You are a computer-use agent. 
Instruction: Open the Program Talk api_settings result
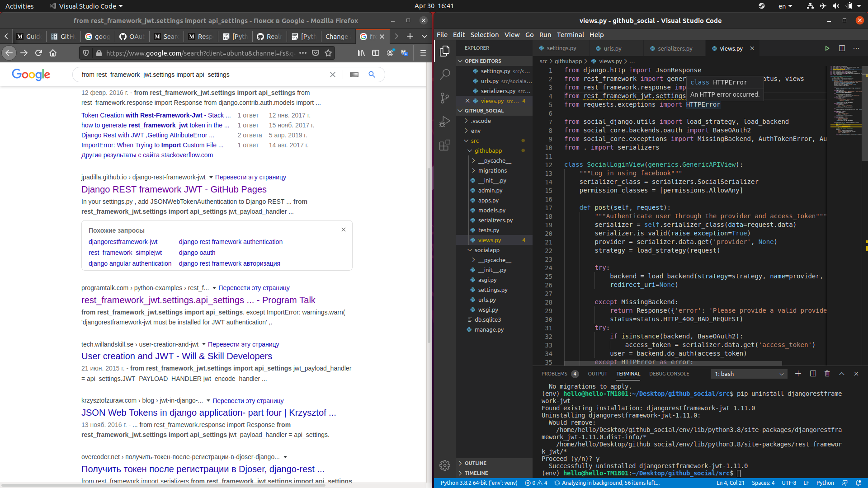pos(198,300)
